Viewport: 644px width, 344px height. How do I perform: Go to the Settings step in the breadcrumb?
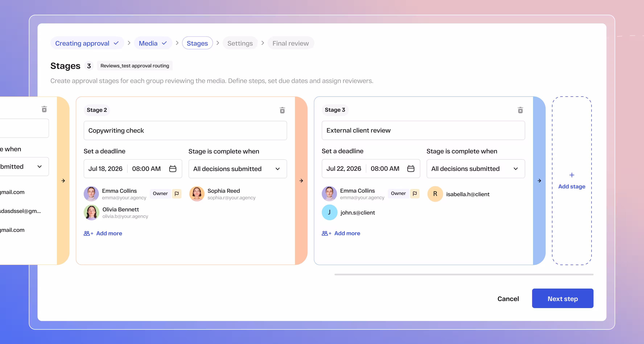[240, 43]
